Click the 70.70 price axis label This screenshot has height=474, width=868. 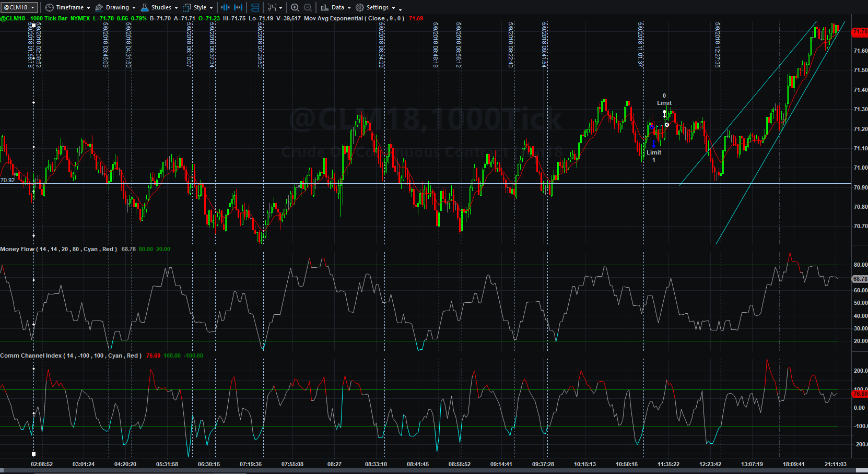(861, 226)
